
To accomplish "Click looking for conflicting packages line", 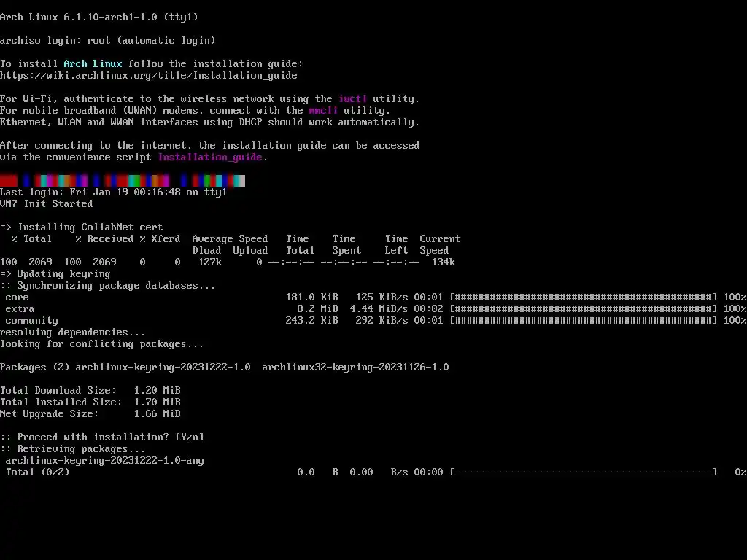I will click(x=102, y=344).
